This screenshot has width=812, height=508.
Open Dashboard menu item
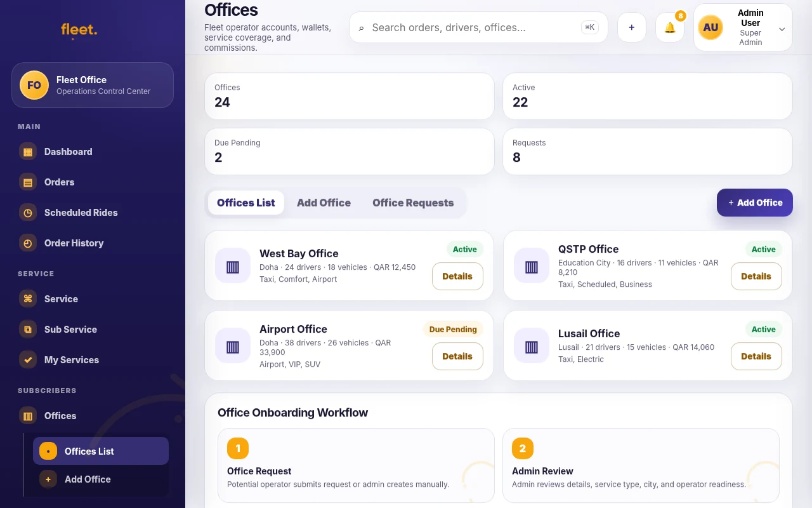tap(93, 152)
